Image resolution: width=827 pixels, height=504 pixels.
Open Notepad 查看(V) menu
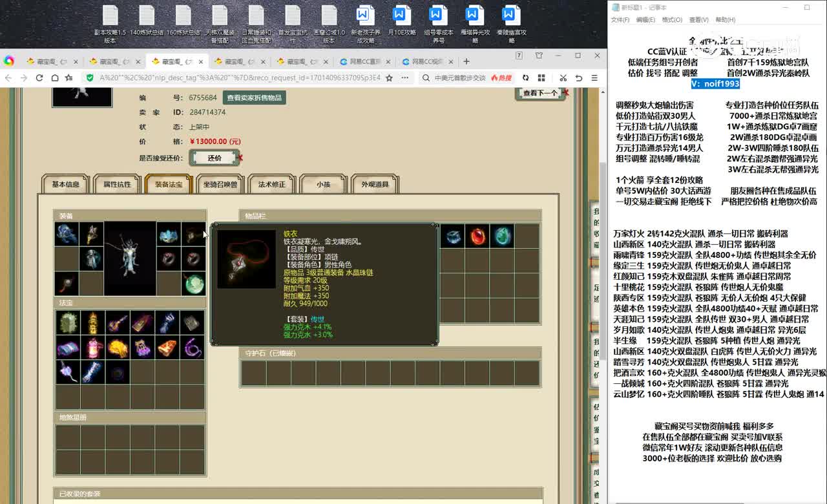(x=698, y=20)
